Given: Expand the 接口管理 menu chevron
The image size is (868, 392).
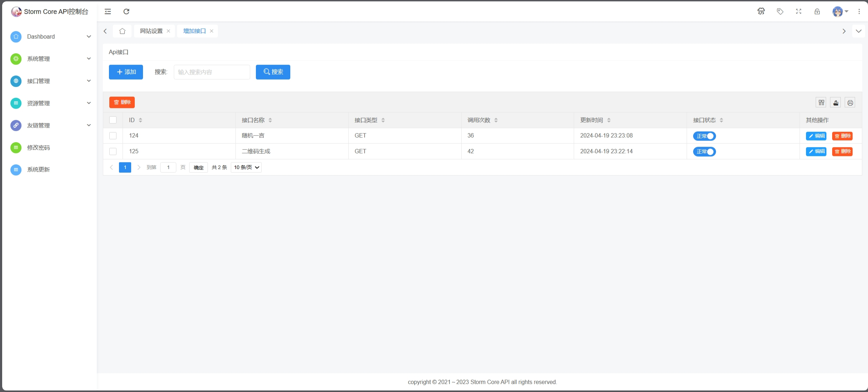Looking at the screenshot, I should click(x=89, y=81).
